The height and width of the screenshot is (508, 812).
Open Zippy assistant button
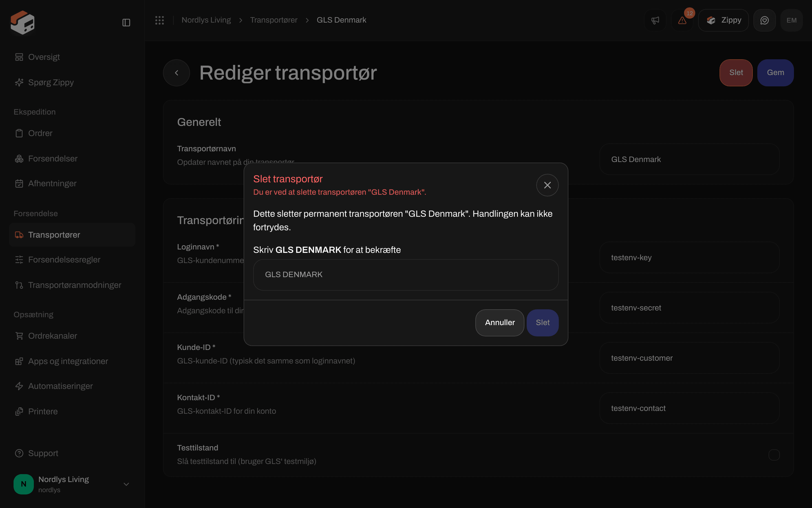[x=723, y=20]
